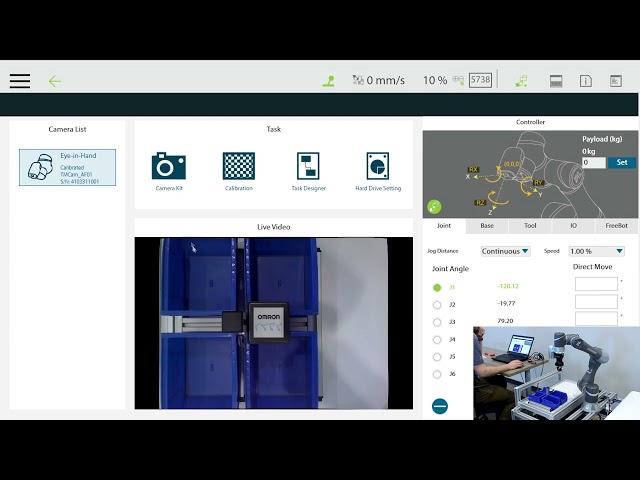Open the information icon in header
This screenshot has width=640, height=480.
[586, 81]
